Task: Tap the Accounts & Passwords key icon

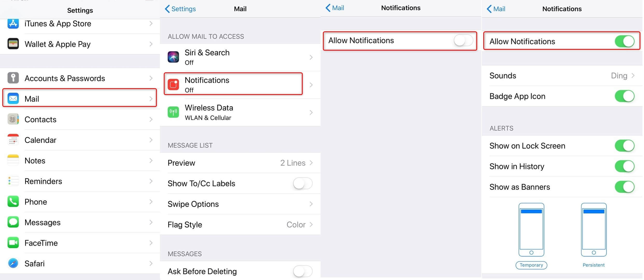Action: click(x=13, y=78)
